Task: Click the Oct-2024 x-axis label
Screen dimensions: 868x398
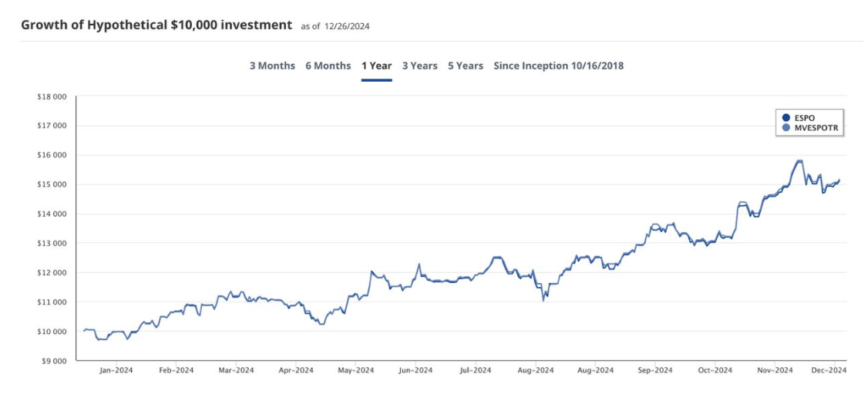Action: click(x=715, y=370)
